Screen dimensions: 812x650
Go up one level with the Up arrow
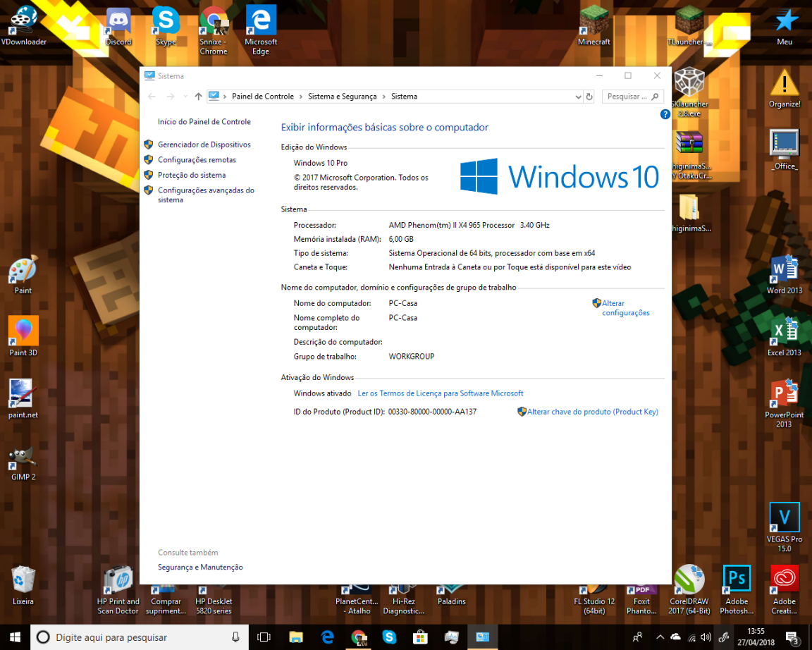(x=198, y=97)
